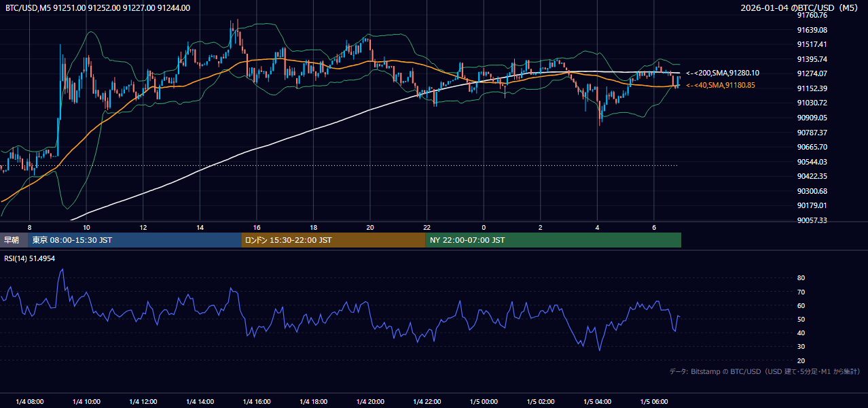
Task: Click hour label 8 under price chart
Action: 29,227
